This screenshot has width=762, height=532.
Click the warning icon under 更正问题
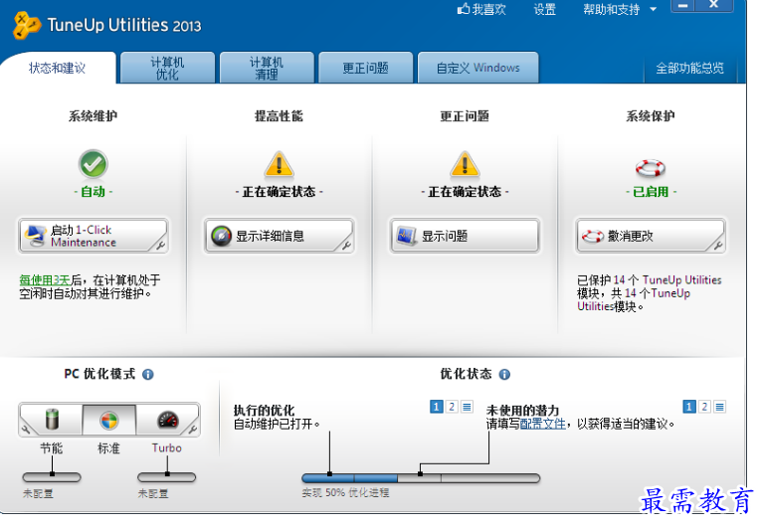pos(465,164)
